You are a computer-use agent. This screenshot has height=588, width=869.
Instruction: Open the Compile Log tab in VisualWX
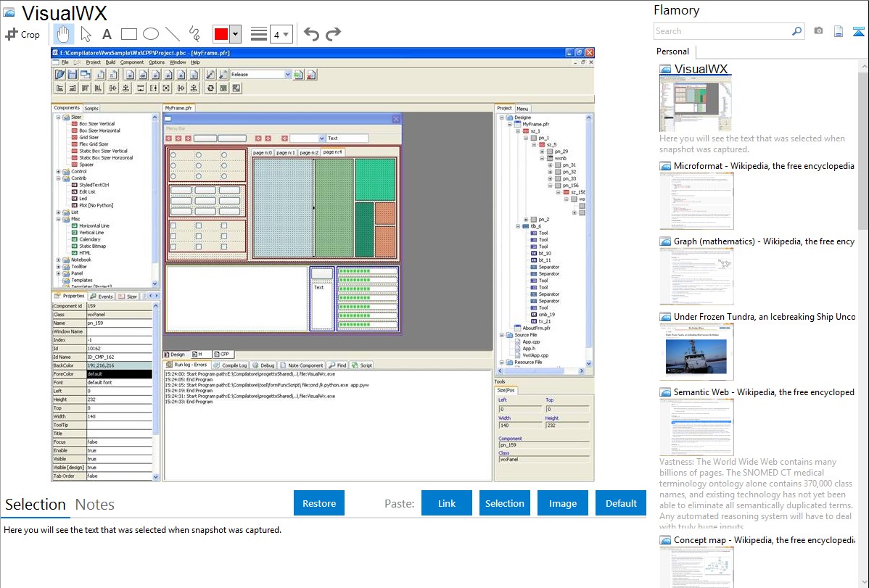[231, 365]
